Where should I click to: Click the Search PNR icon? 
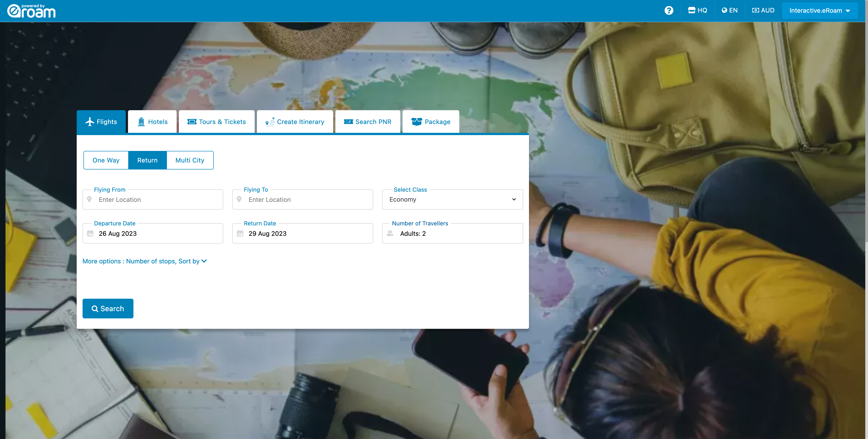pyautogui.click(x=347, y=122)
